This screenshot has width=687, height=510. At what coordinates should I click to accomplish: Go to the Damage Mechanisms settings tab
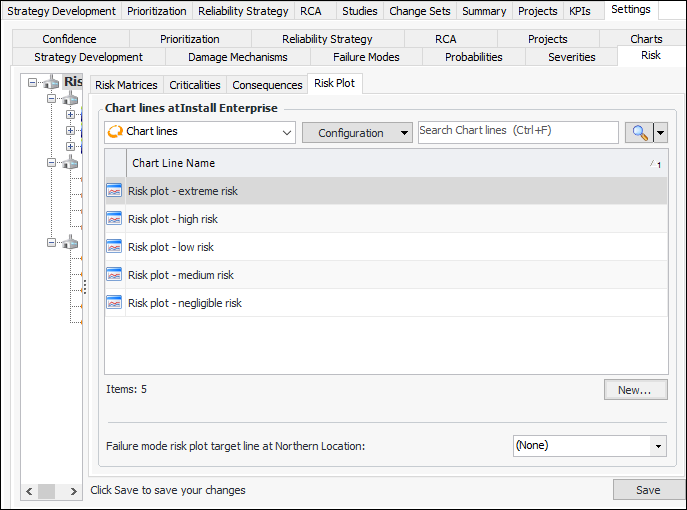pyautogui.click(x=237, y=57)
